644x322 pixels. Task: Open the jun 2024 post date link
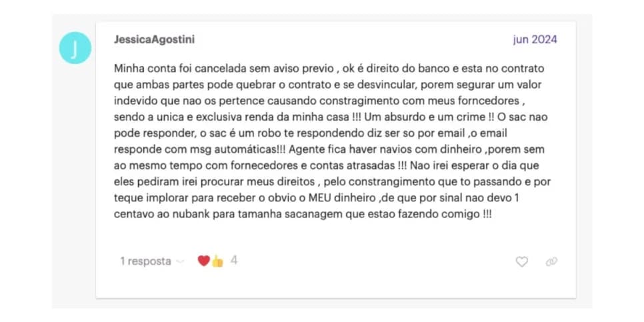pyautogui.click(x=535, y=40)
